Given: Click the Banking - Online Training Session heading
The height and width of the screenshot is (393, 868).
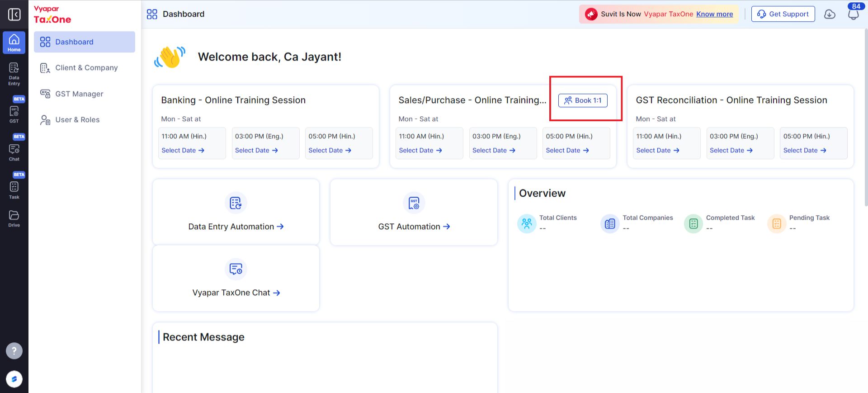Looking at the screenshot, I should [233, 100].
